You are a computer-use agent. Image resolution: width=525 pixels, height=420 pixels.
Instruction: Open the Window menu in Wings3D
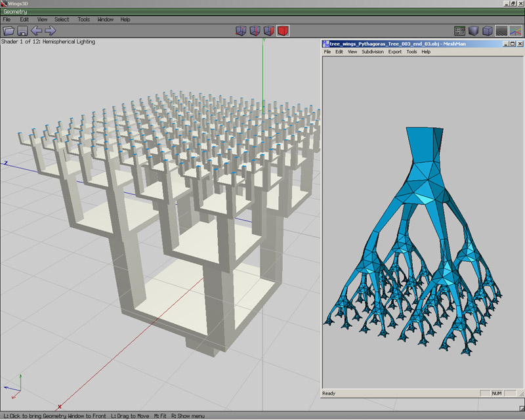pos(106,20)
